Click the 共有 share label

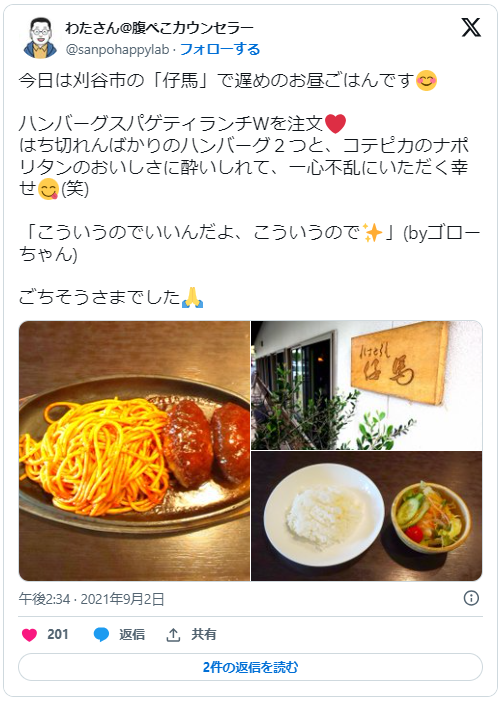pyautogui.click(x=204, y=634)
